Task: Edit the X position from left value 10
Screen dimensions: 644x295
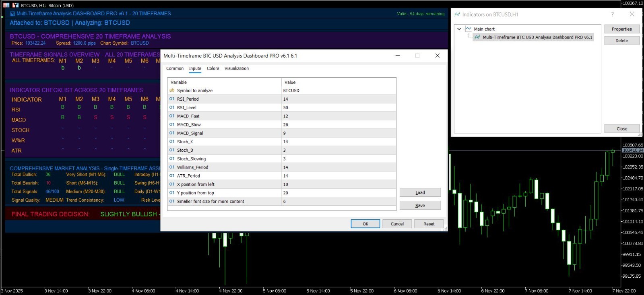Action: (x=339, y=184)
